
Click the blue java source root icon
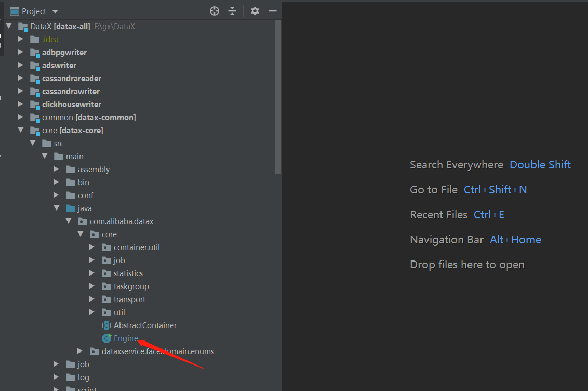point(71,208)
